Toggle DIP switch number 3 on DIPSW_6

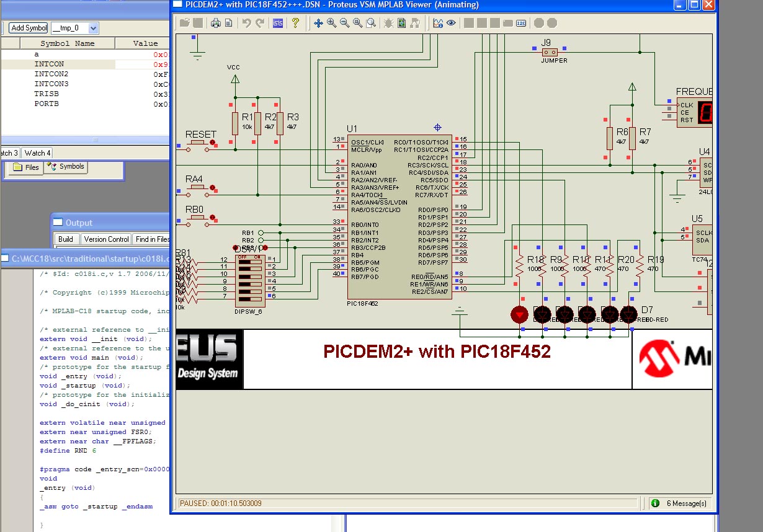point(250,276)
